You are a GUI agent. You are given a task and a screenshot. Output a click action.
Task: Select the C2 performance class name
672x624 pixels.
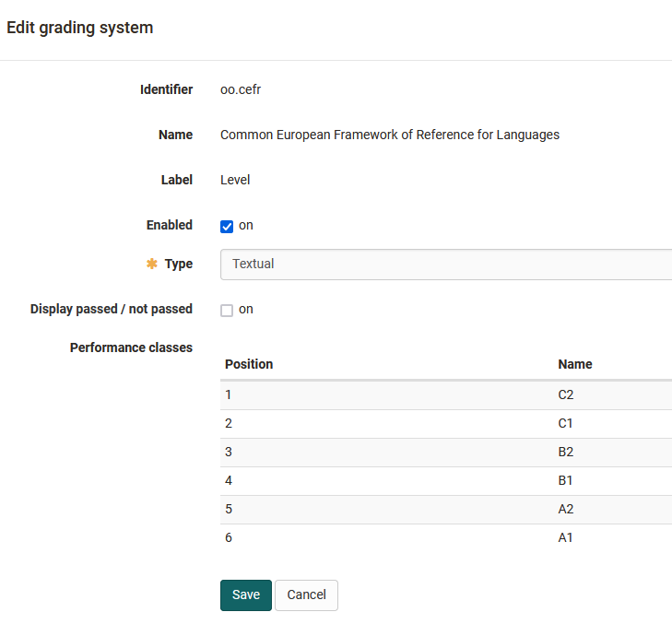(566, 395)
